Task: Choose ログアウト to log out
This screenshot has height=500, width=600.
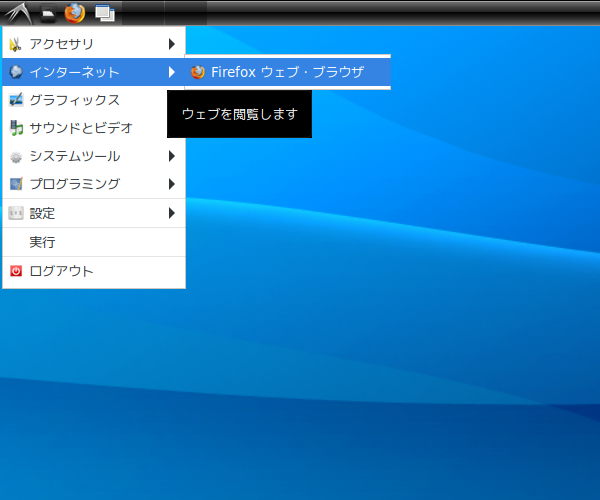Action: [x=94, y=271]
